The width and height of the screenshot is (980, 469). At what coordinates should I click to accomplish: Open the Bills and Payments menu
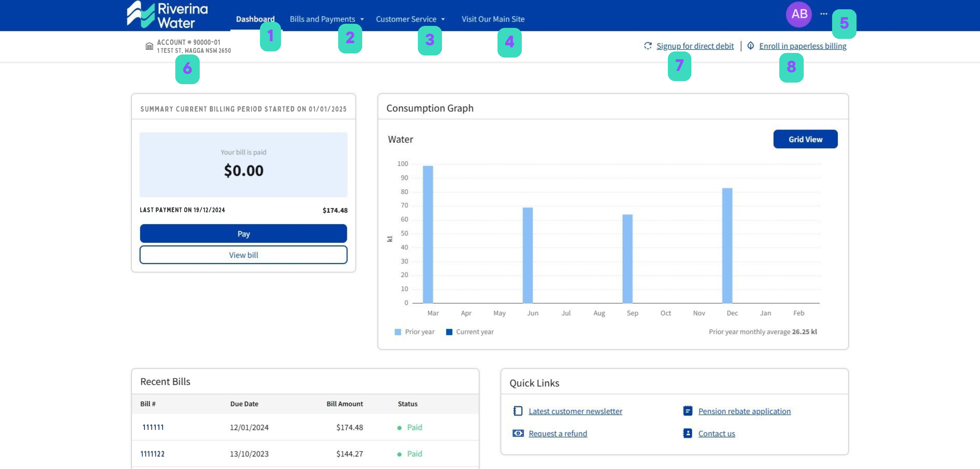click(322, 19)
